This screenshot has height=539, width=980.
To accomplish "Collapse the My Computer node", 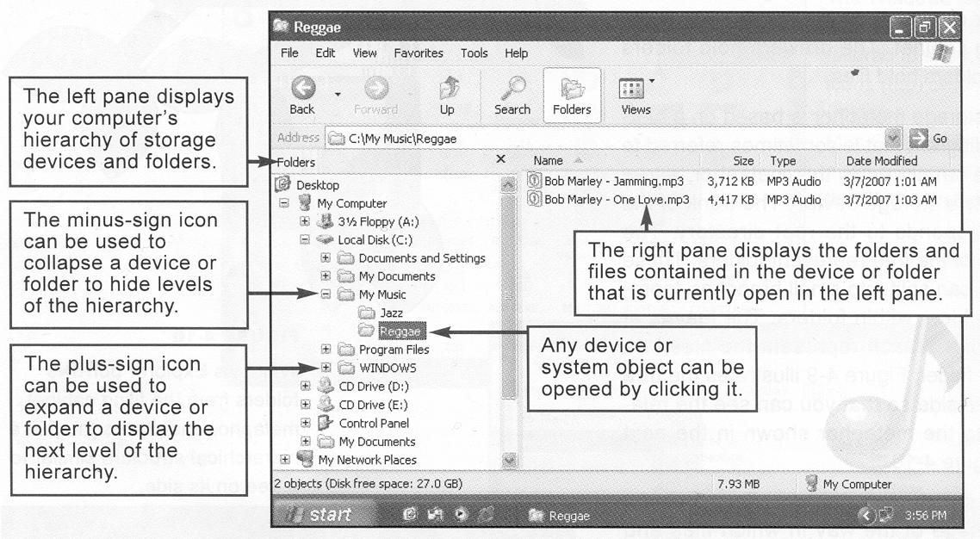I will pos(284,203).
